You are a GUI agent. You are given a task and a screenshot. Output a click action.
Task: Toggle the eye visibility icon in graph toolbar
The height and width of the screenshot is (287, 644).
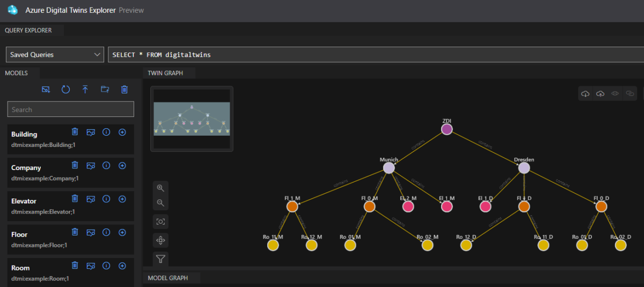coord(615,93)
